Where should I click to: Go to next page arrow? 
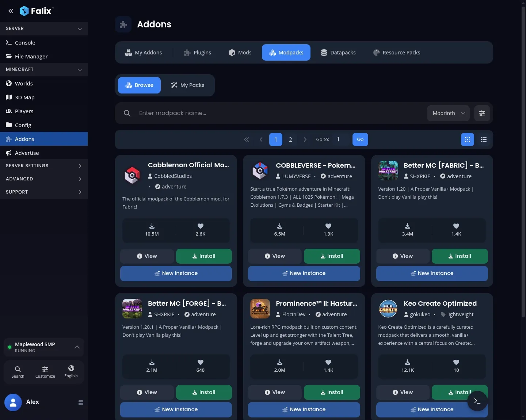[x=305, y=140]
